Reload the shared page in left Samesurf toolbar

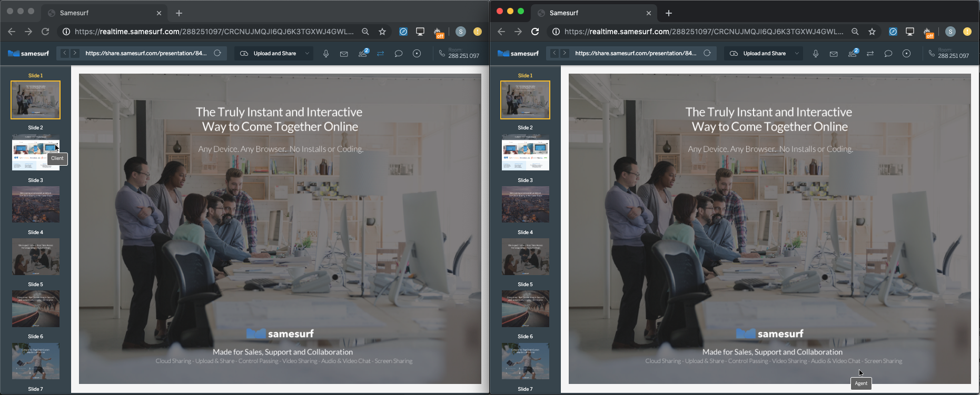tap(217, 53)
